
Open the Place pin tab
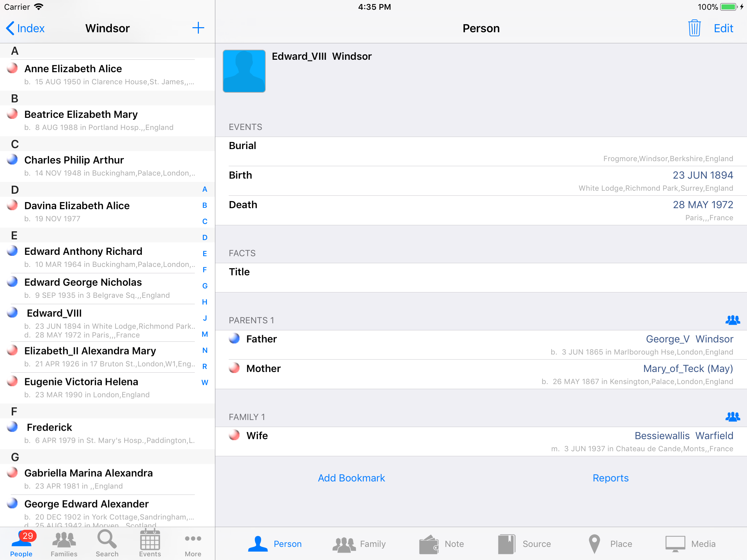(x=609, y=544)
